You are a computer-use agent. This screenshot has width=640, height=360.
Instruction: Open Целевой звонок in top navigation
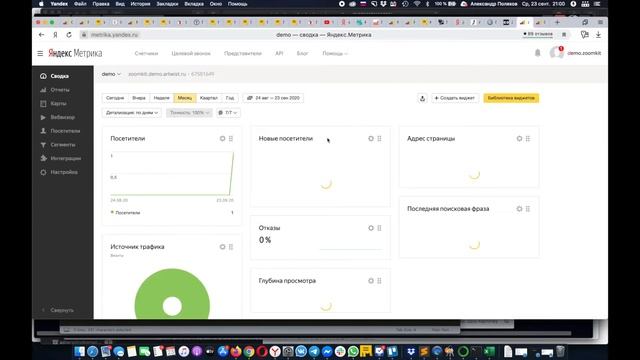(x=191, y=53)
